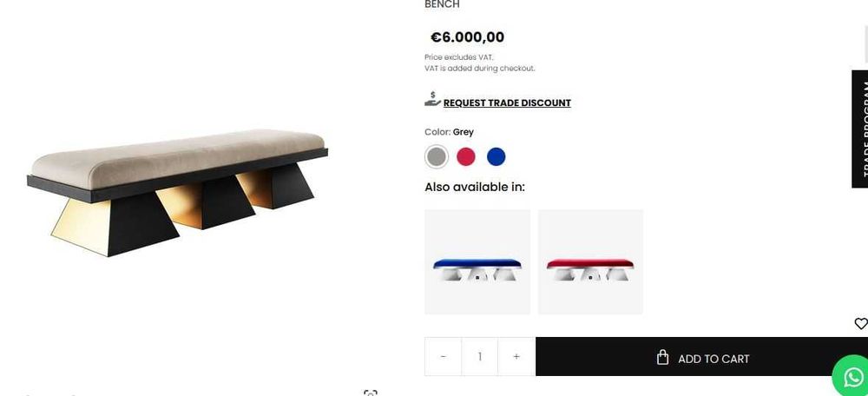The image size is (868, 396).
Task: Click the page scrollbar on right edge
Action: pyautogui.click(x=865, y=44)
